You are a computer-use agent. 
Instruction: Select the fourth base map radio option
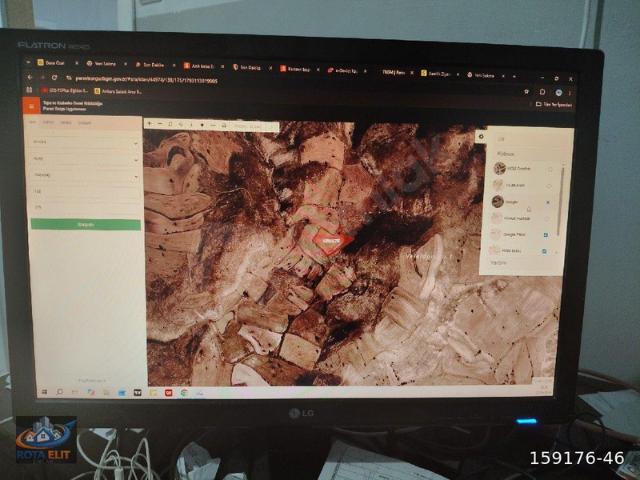(x=547, y=219)
